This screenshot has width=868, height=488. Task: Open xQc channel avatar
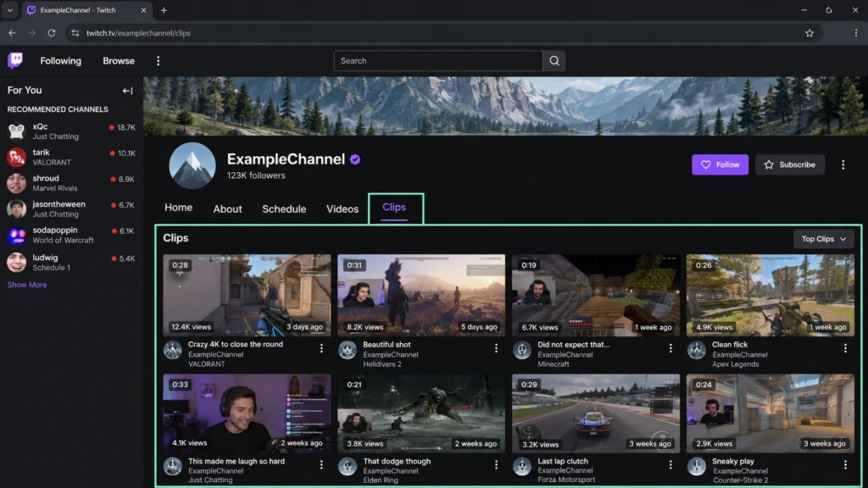pos(17,131)
